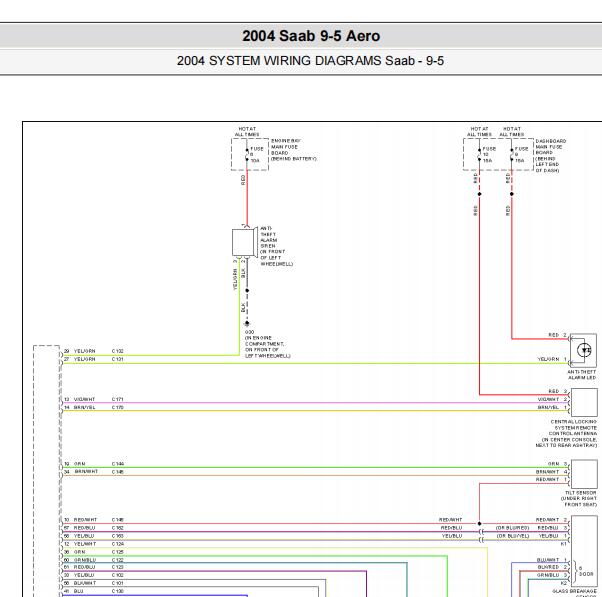Click pin 56 BLU/WHT label on left connector
Image resolution: width=602 pixels, height=597 pixels.
tap(80, 583)
